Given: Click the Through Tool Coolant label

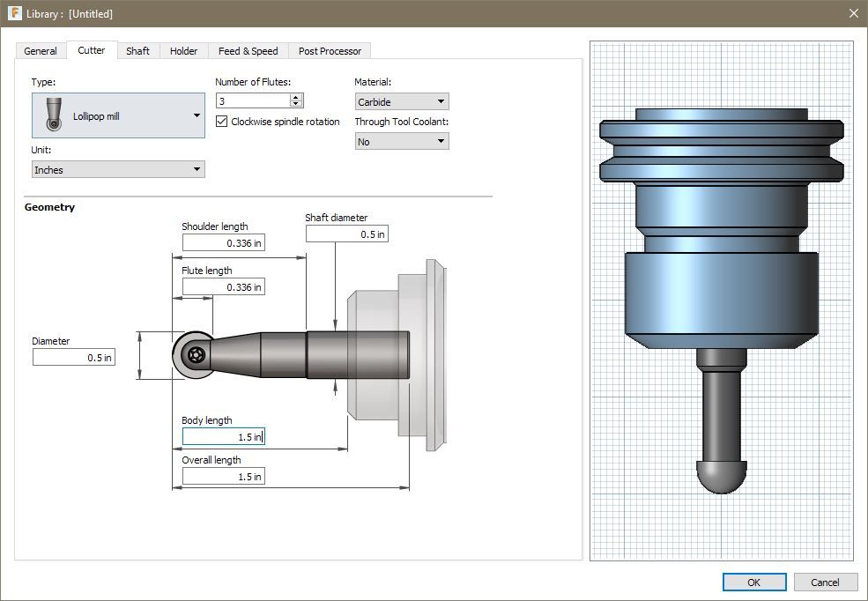Looking at the screenshot, I should coord(401,122).
